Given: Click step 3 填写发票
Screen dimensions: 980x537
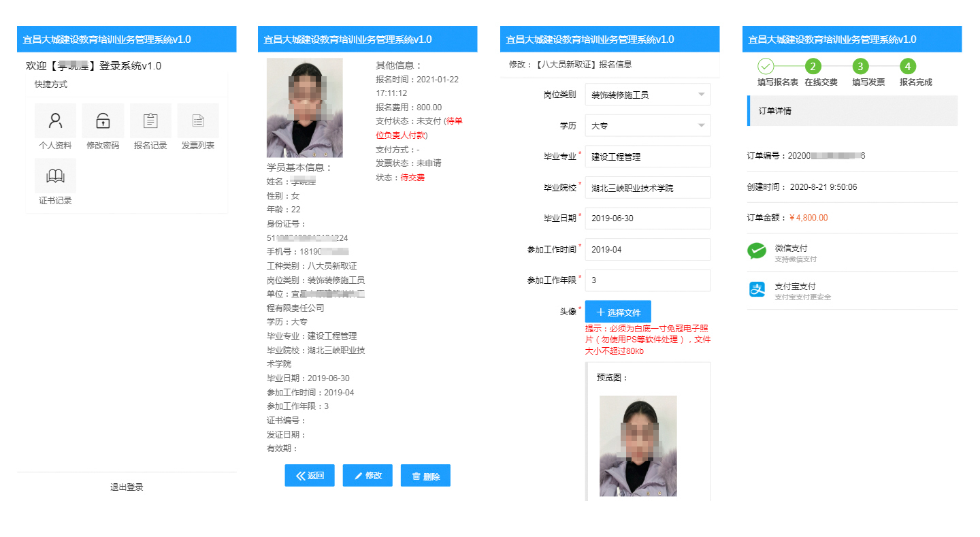Looking at the screenshot, I should pyautogui.click(x=860, y=67).
